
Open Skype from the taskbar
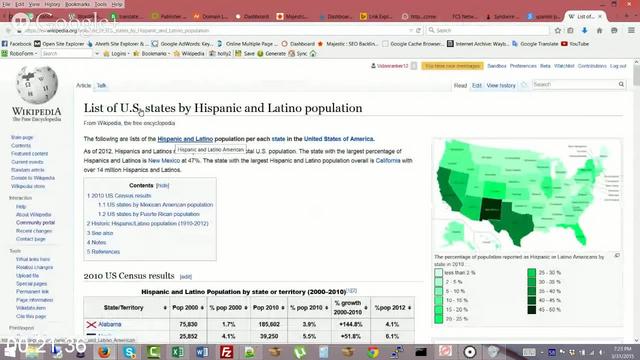click(x=129, y=352)
